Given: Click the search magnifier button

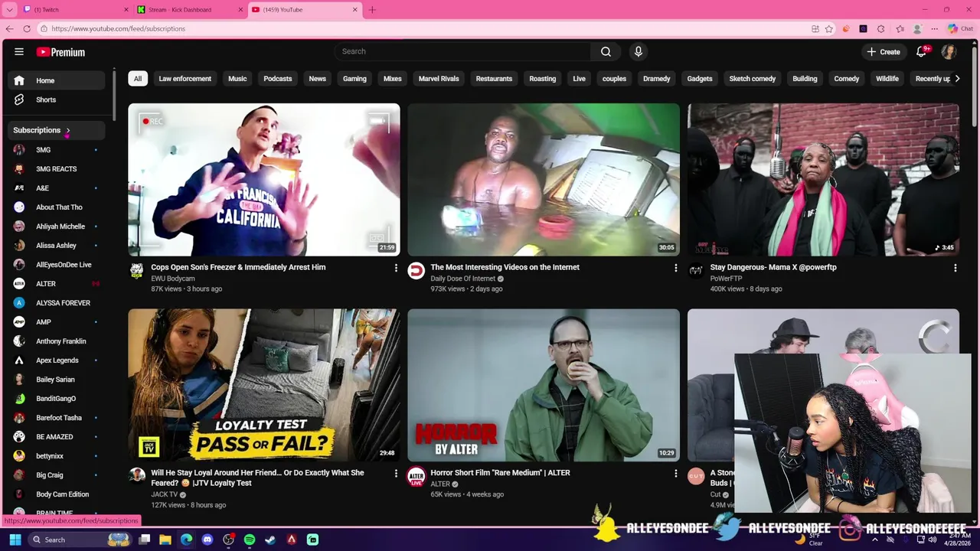Looking at the screenshot, I should pyautogui.click(x=606, y=51).
